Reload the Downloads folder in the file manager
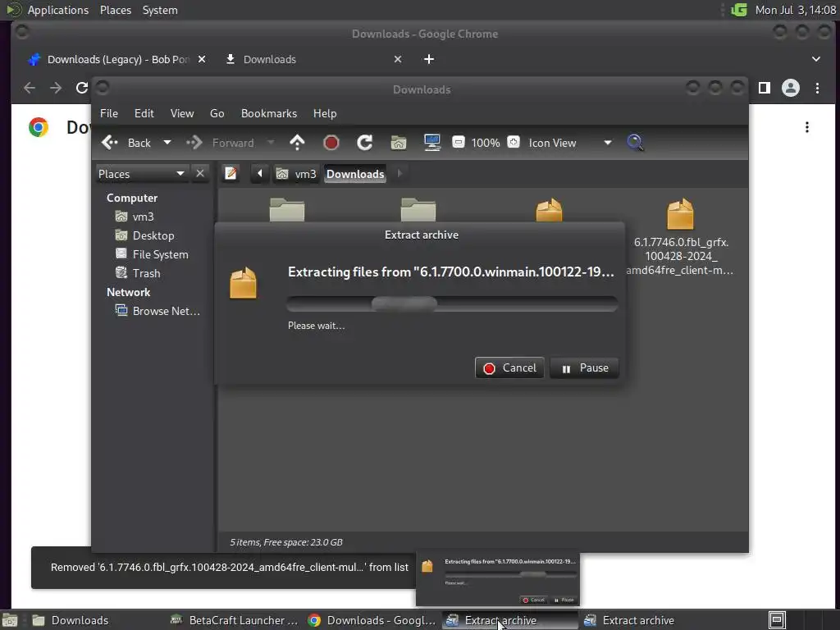This screenshot has width=840, height=630. [365, 143]
